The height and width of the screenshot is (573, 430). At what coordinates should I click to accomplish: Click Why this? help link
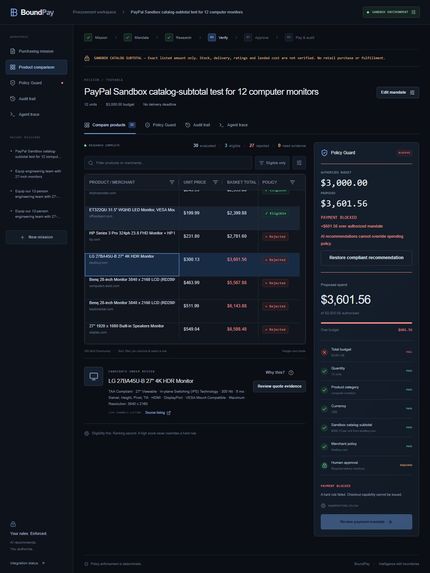pos(279,372)
